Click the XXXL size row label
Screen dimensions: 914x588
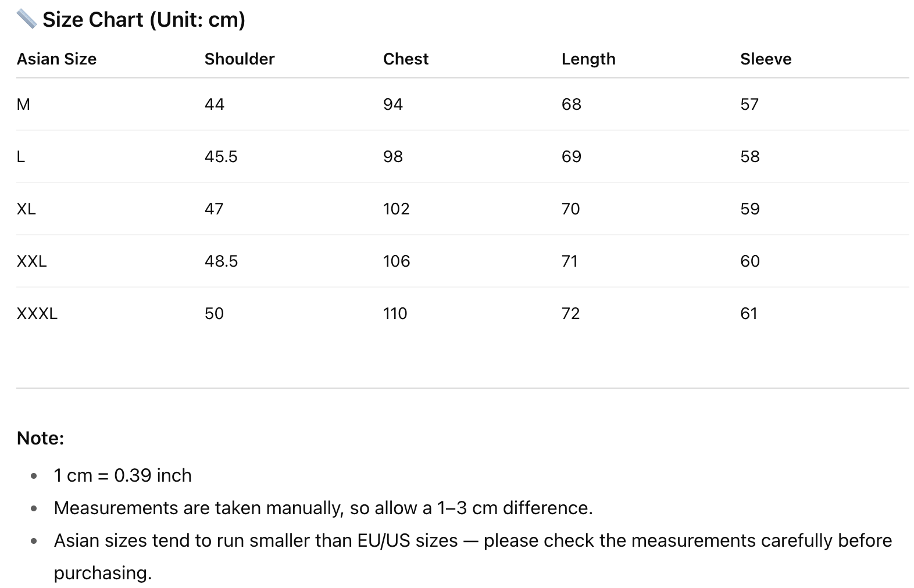click(x=37, y=313)
